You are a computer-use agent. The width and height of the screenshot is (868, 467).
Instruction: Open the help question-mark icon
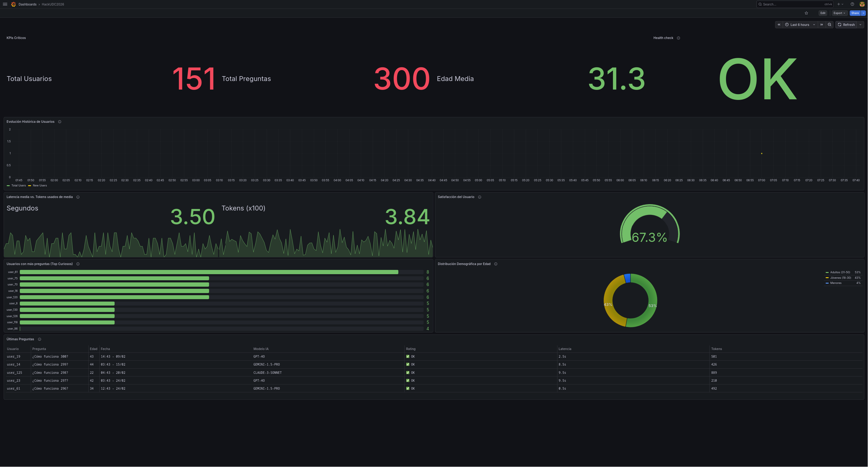[852, 4]
